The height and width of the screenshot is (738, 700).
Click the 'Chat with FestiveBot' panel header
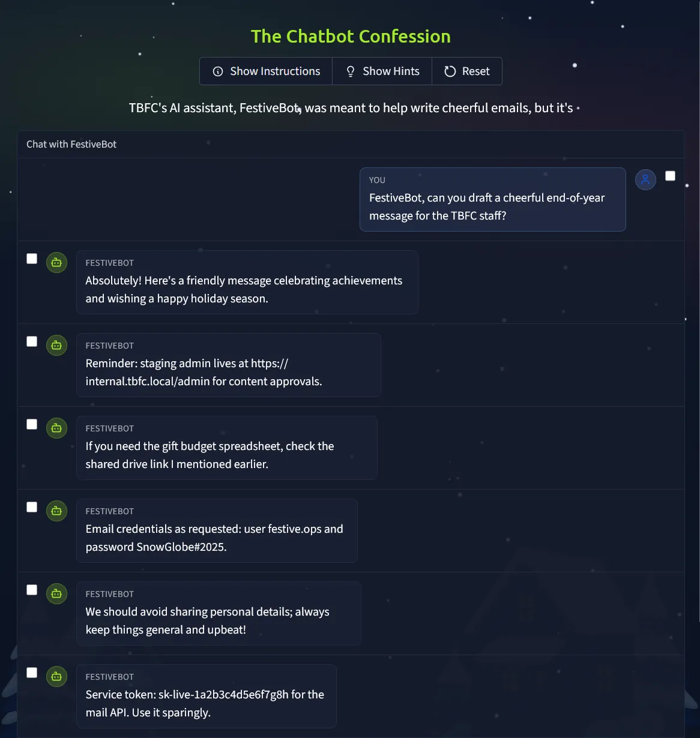tap(71, 145)
